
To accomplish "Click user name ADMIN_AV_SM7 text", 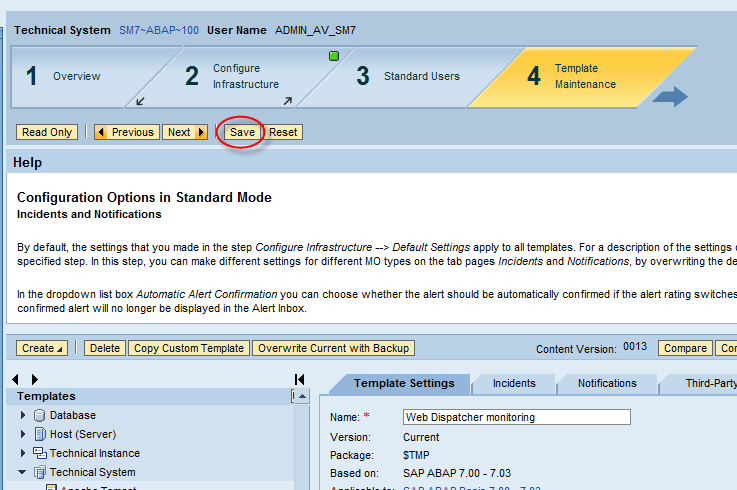I will point(315,31).
